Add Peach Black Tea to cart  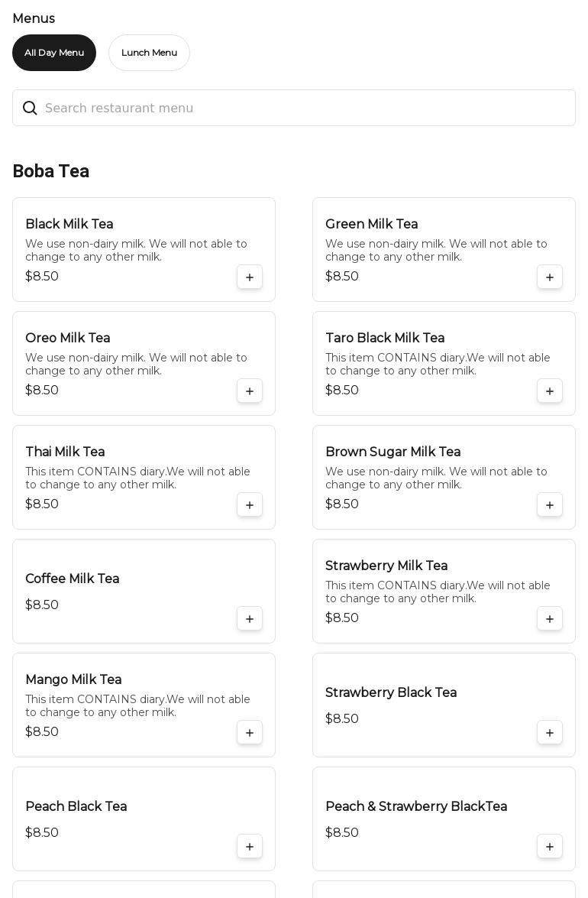pos(250,846)
